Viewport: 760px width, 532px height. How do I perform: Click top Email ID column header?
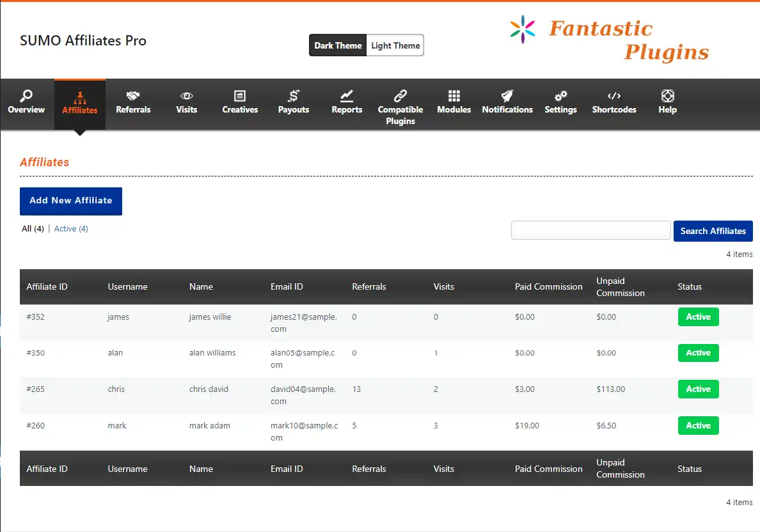pyautogui.click(x=287, y=287)
